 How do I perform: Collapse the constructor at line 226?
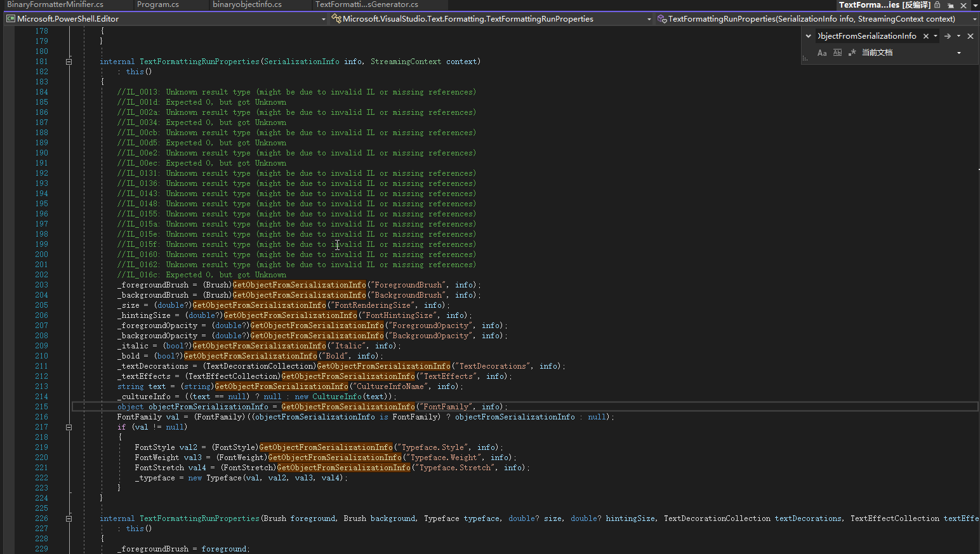point(69,518)
